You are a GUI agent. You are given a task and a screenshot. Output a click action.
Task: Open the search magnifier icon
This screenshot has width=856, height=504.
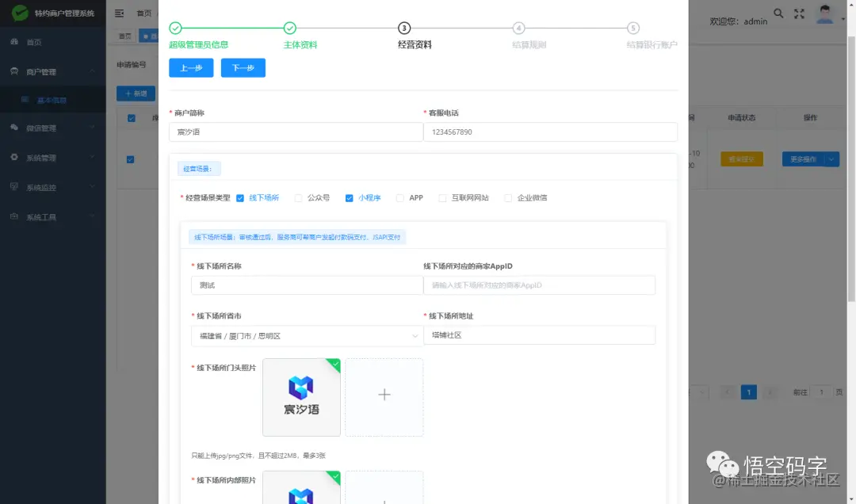(778, 13)
